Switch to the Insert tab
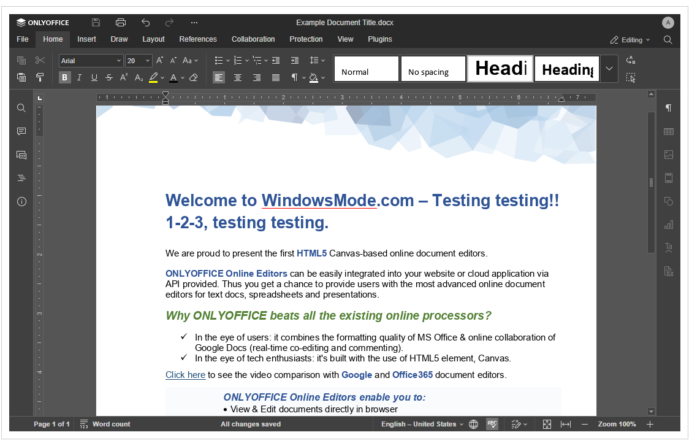Viewport: 700px width, 443px height. tap(87, 39)
